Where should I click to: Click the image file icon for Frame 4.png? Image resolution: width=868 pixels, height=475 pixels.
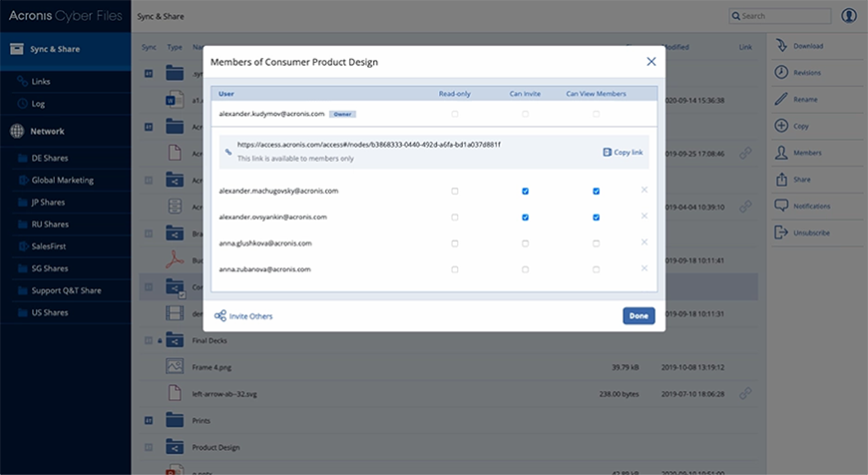coord(175,366)
